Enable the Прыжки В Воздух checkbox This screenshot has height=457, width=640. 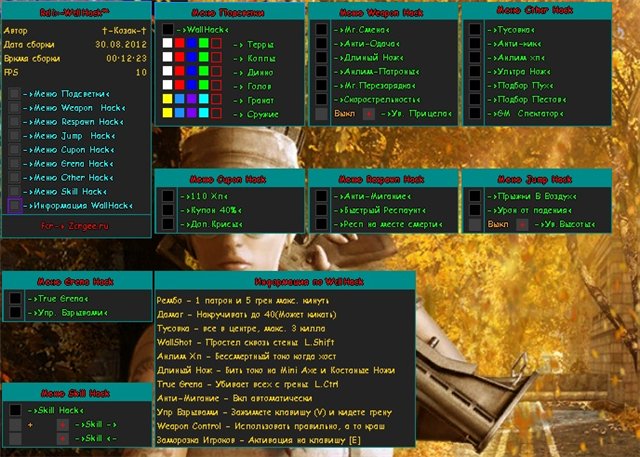[475, 196]
